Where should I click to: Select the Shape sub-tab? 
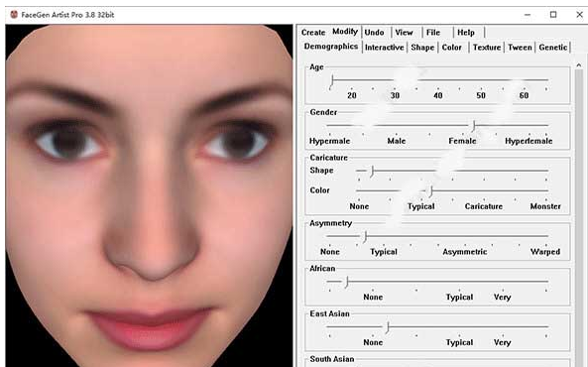(x=422, y=48)
